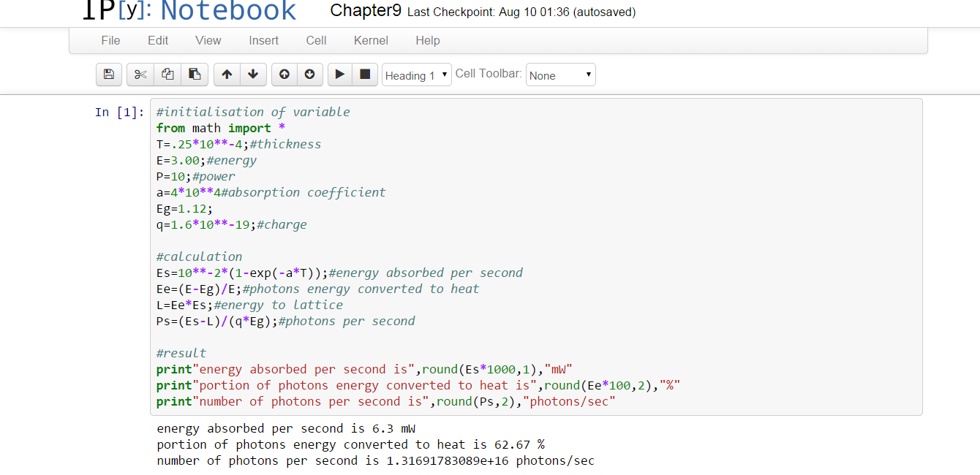The image size is (980, 475).
Task: Run the current cell with play button
Action: pyautogui.click(x=339, y=75)
